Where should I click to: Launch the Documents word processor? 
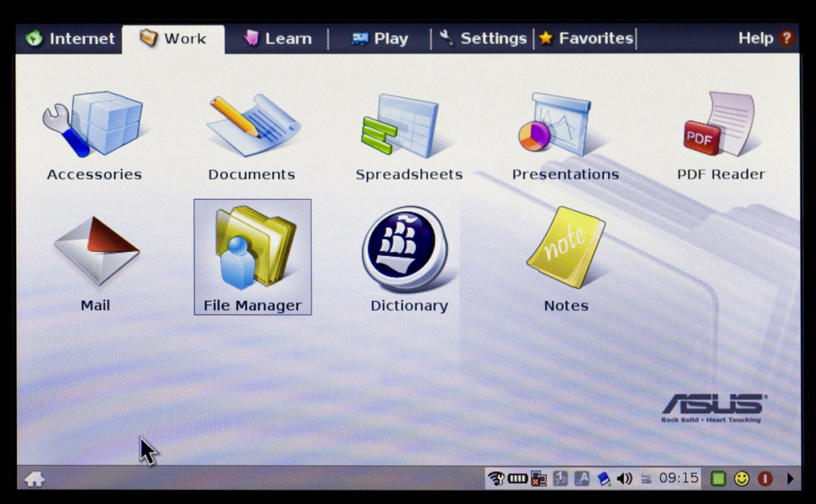[252, 136]
